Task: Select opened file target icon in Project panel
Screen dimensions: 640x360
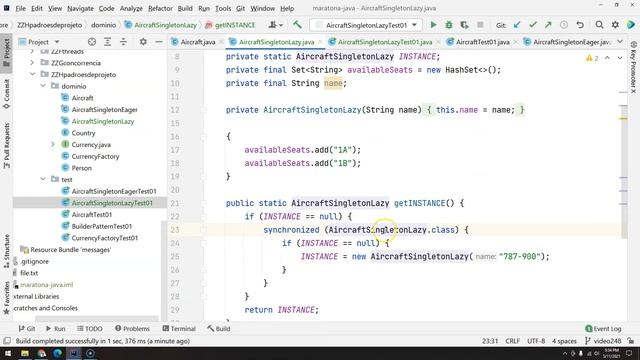Action: point(92,42)
